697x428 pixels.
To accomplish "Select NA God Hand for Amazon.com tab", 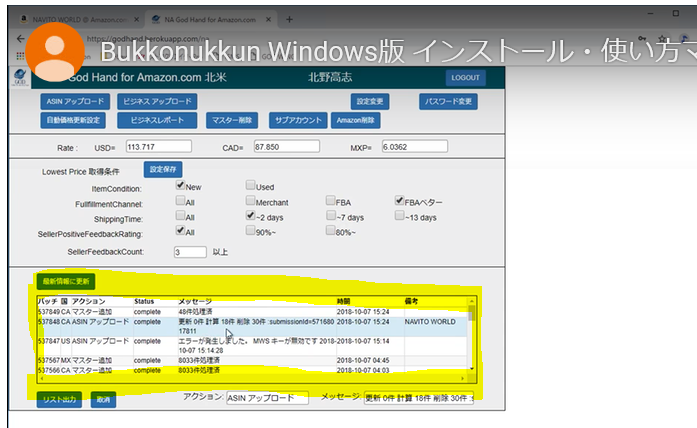I will click(x=211, y=20).
